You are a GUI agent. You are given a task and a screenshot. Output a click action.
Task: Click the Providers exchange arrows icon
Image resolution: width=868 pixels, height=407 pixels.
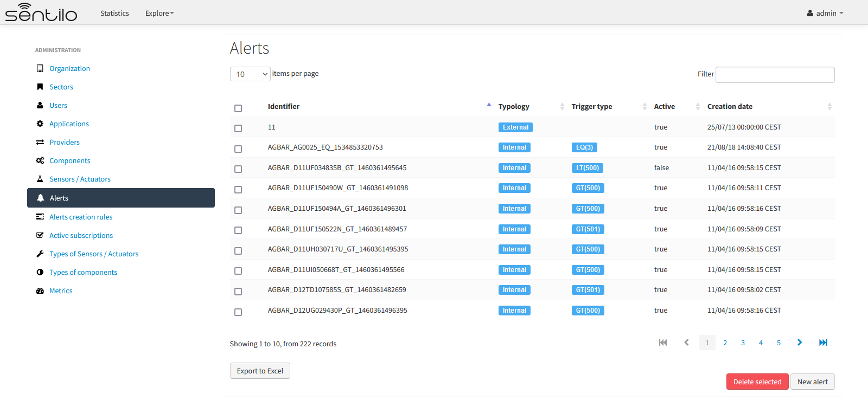pos(40,142)
